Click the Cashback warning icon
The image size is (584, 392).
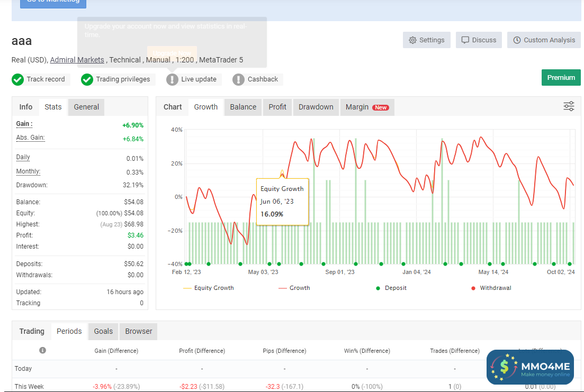[x=238, y=79]
